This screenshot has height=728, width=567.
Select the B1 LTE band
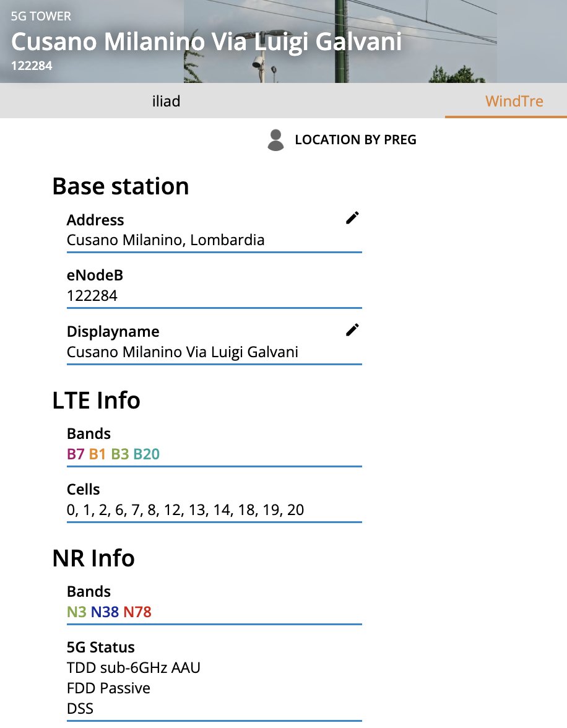[97, 454]
